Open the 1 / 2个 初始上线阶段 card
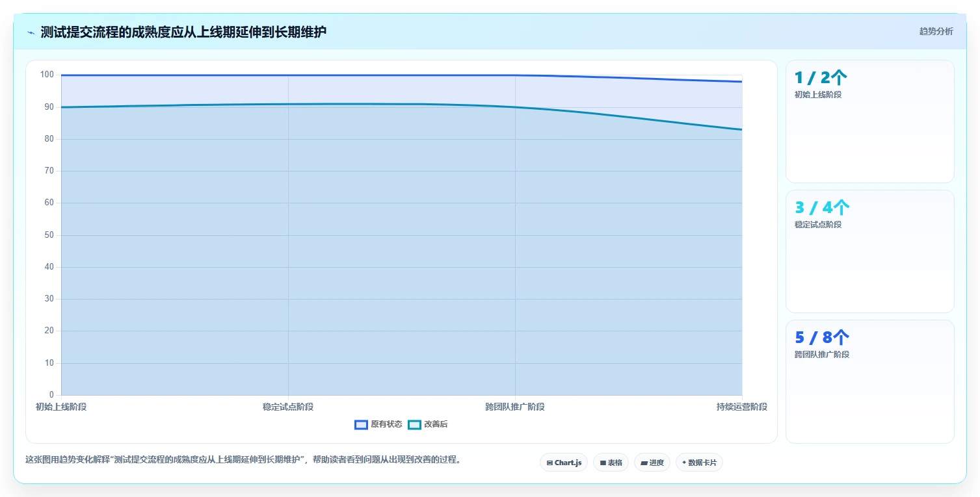The height and width of the screenshot is (497, 980). (x=870, y=121)
